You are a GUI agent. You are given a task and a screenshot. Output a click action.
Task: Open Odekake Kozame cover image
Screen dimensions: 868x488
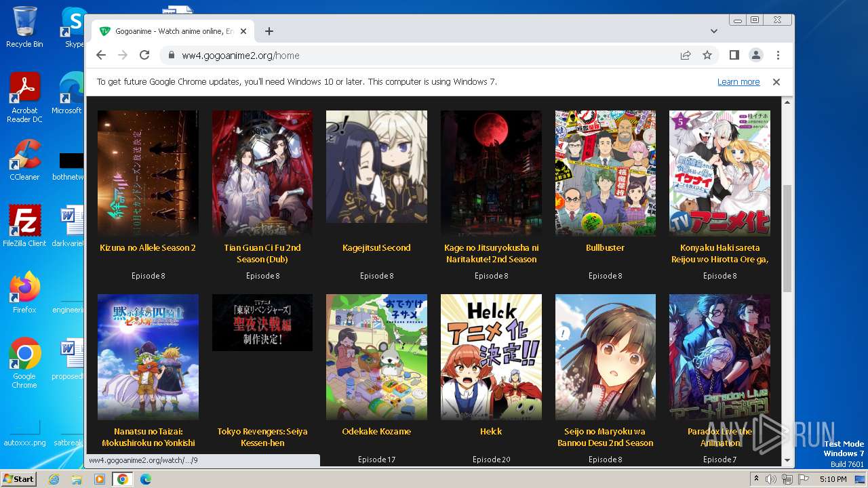tap(376, 357)
